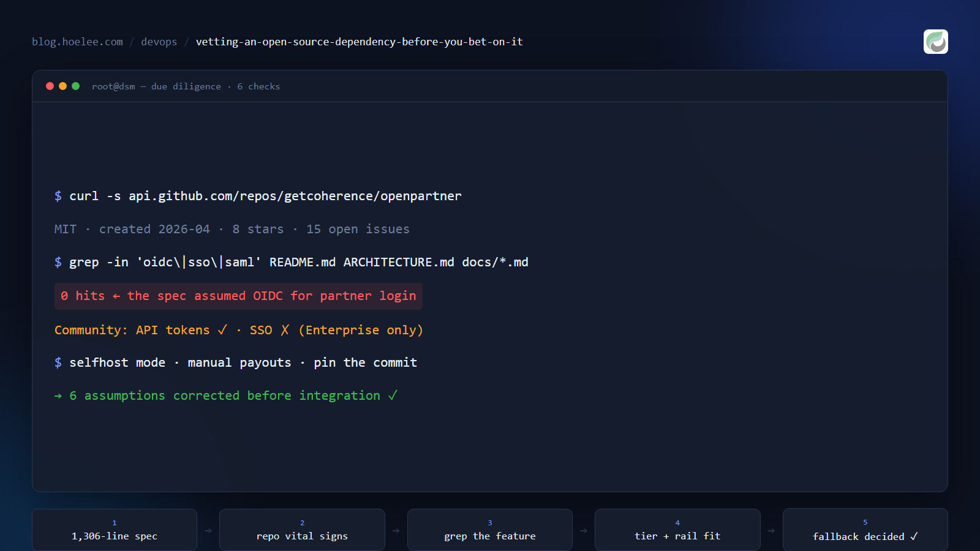The width and height of the screenshot is (980, 551).
Task: Select step 3 'grep the feature'
Action: coord(490,530)
